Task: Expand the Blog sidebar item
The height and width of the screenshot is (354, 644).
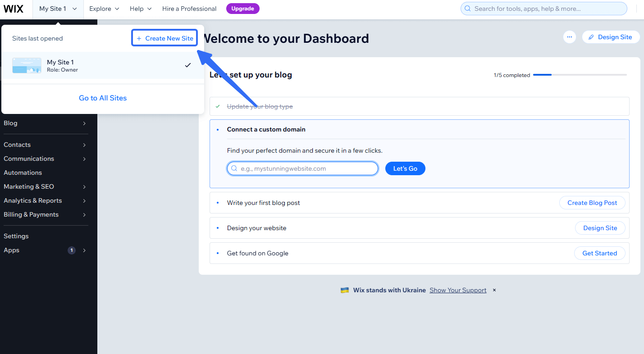Action: [45, 123]
